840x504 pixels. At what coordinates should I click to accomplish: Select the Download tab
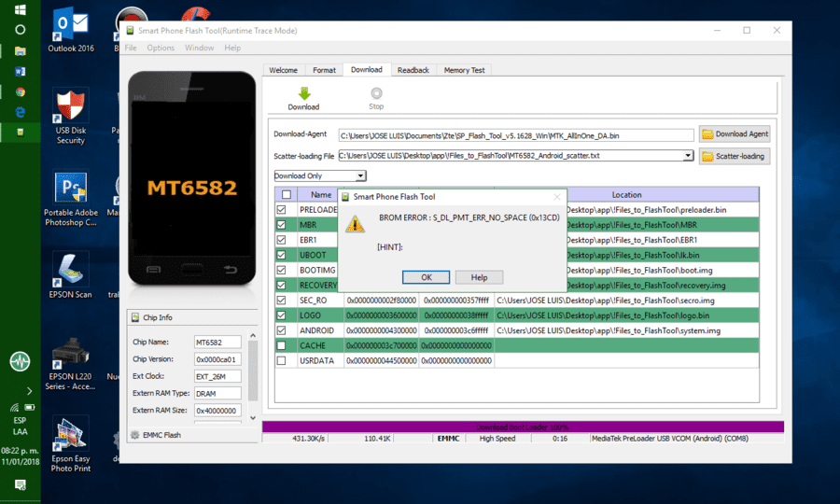[367, 70]
